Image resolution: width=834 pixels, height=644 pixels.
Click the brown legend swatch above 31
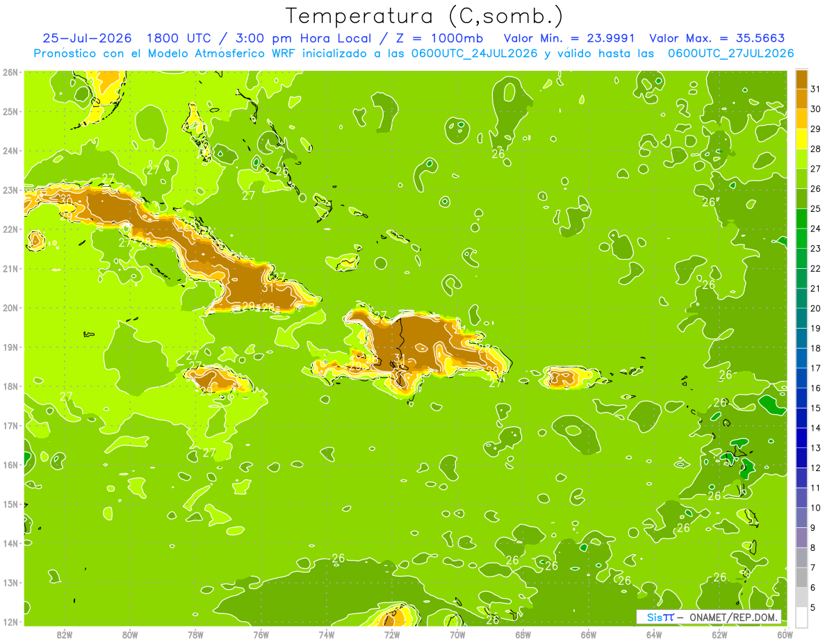tap(801, 79)
